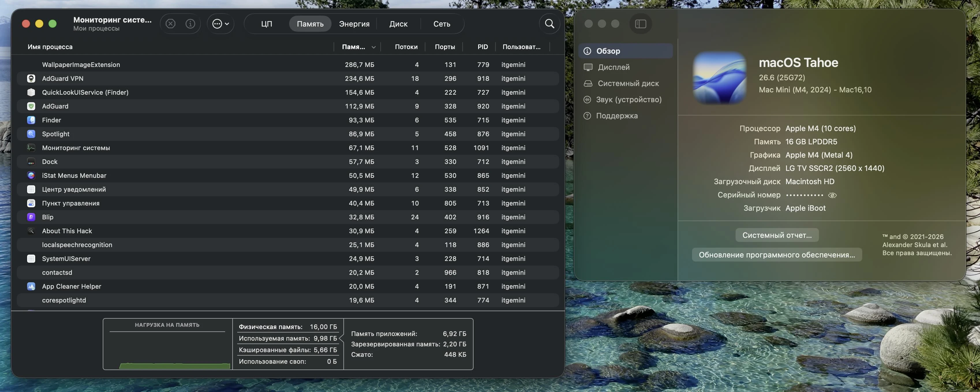Click the Физическая память 16,00 ГБ entry

(288, 327)
